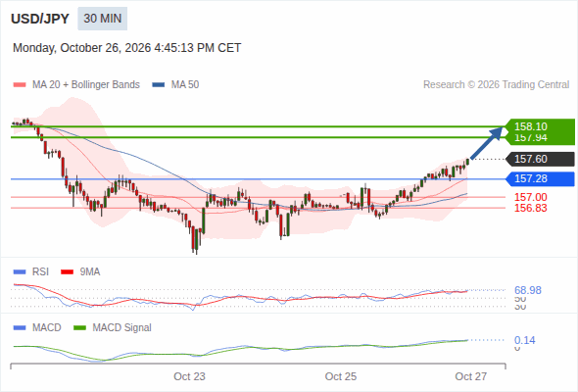Click the 157.00 red support level label
Image resolution: width=578 pixels, height=392 pixels.
pos(531,197)
